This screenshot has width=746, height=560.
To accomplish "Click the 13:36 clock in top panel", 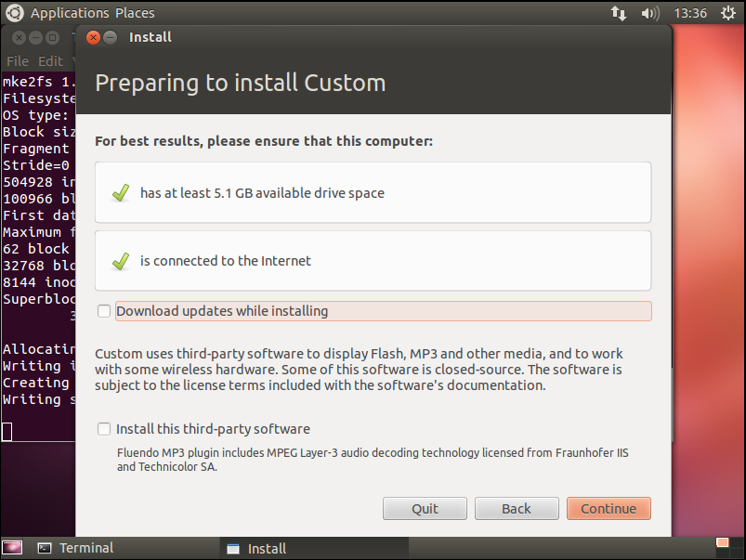I will coord(690,13).
